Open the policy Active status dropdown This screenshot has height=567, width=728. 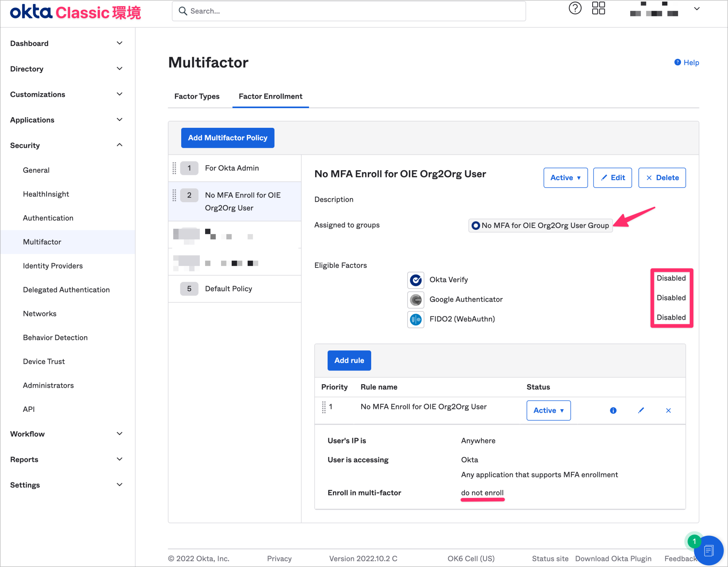point(565,177)
